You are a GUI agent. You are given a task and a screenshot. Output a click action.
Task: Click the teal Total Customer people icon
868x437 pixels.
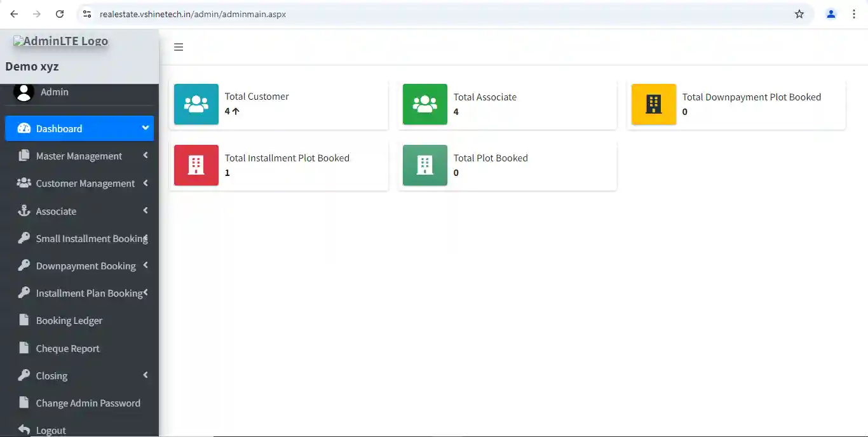(196, 104)
